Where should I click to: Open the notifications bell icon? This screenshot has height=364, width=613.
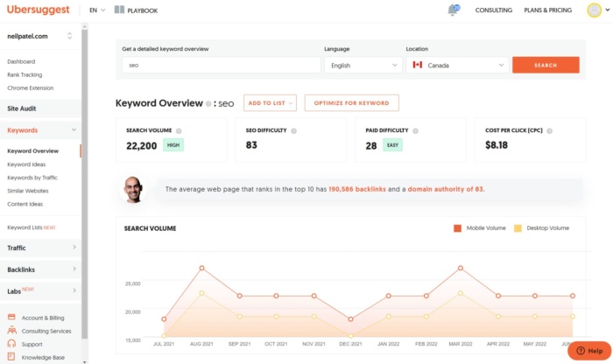[453, 10]
